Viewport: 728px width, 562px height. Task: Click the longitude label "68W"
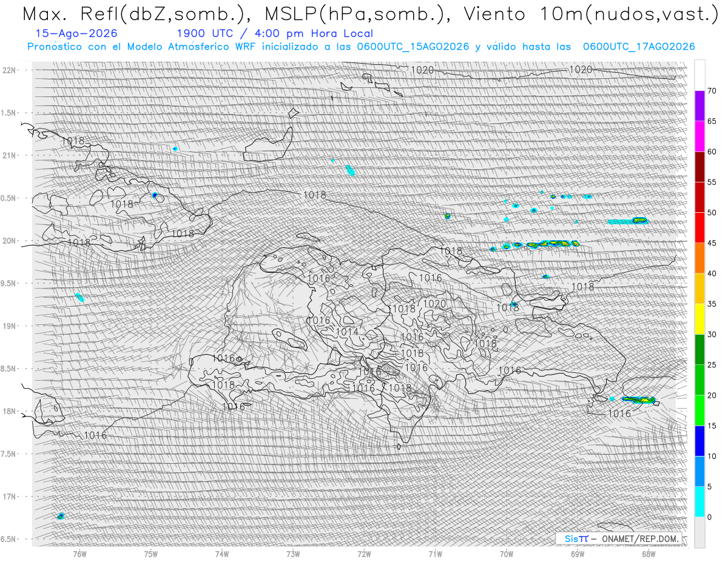(648, 554)
